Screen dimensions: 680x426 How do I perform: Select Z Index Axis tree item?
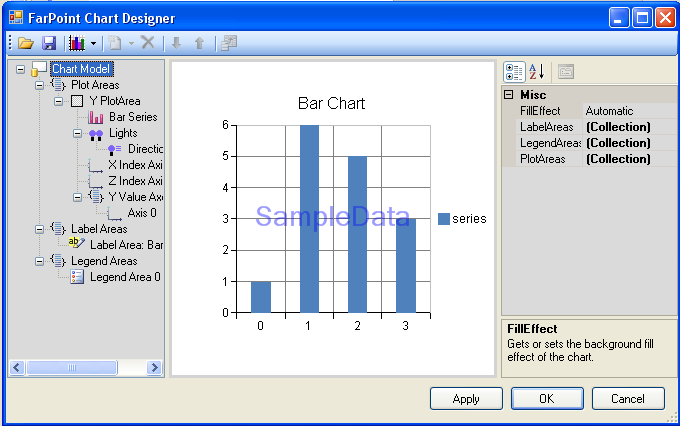point(135,181)
